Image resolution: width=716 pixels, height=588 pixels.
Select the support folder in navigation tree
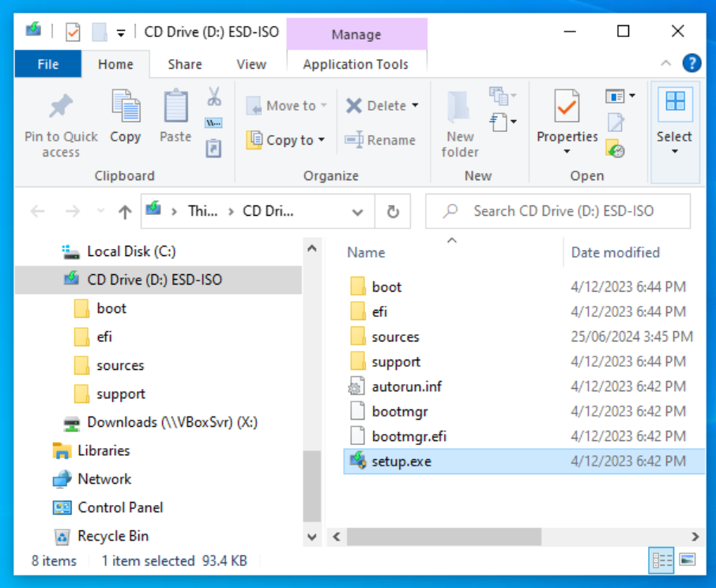[x=110, y=394]
